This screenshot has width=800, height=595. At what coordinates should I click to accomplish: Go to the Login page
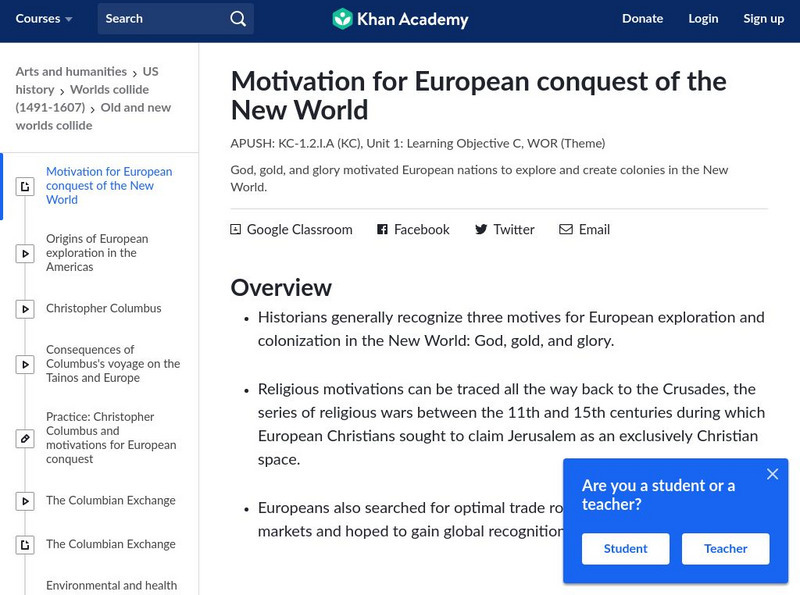(703, 19)
